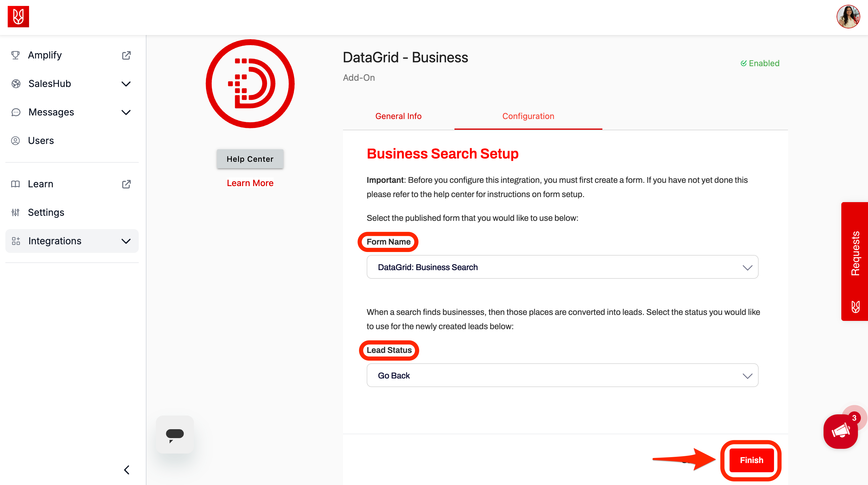Open Settings in the sidebar
The image size is (868, 485).
tap(46, 212)
